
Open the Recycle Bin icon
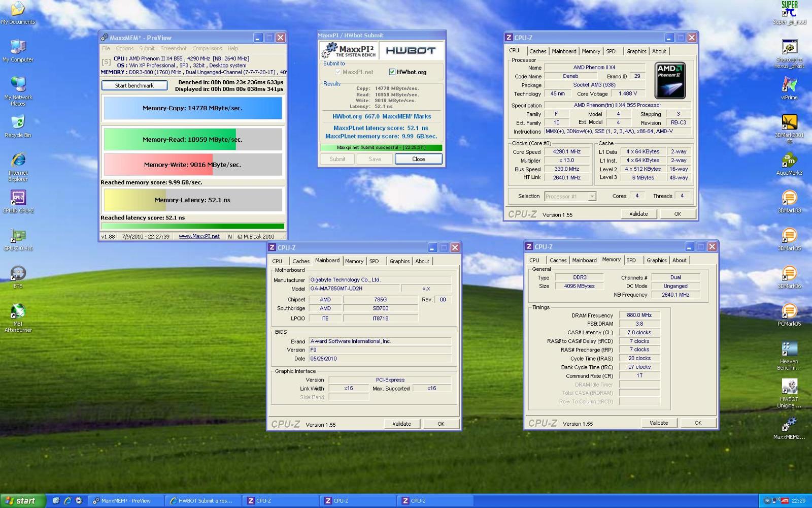[18, 126]
